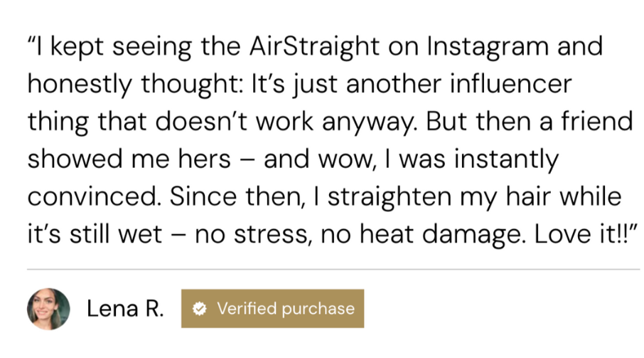This screenshot has width=644, height=358.
Task: Click the word purchase inside the gold badge
Action: [316, 309]
